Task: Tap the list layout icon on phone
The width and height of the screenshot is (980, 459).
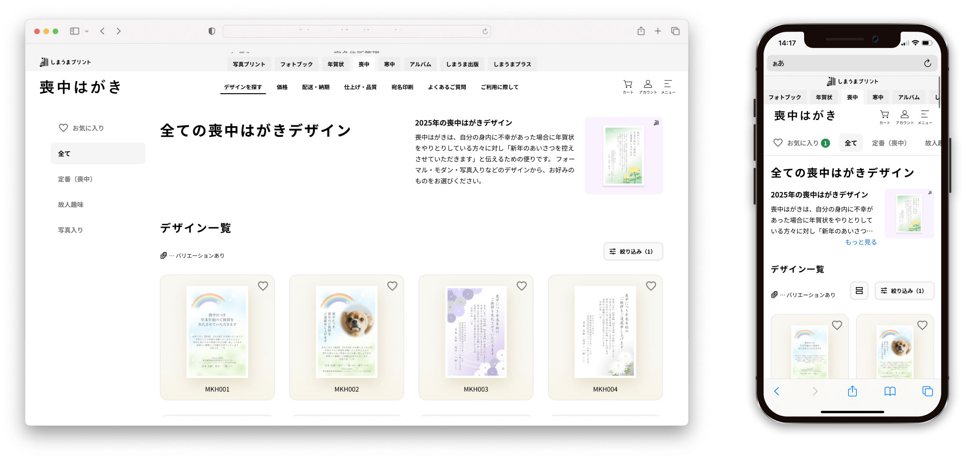Action: [859, 291]
